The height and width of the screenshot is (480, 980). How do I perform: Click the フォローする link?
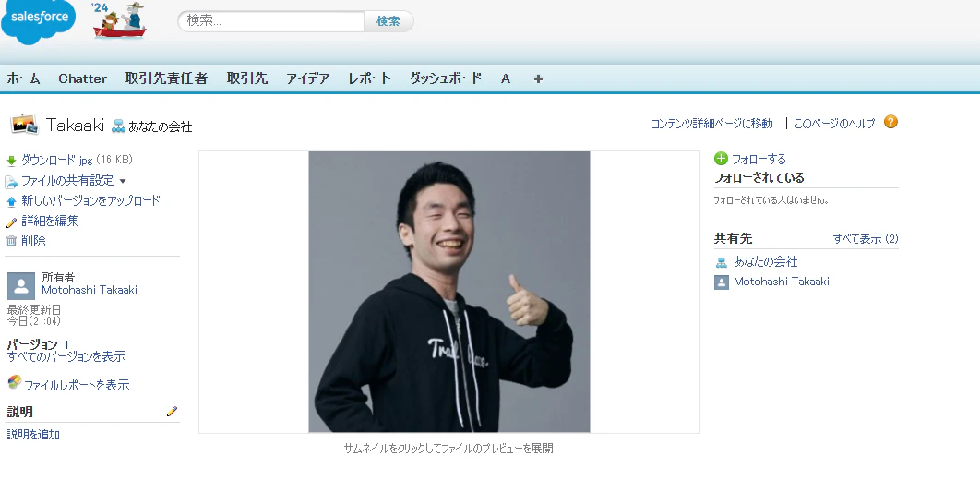(x=759, y=160)
